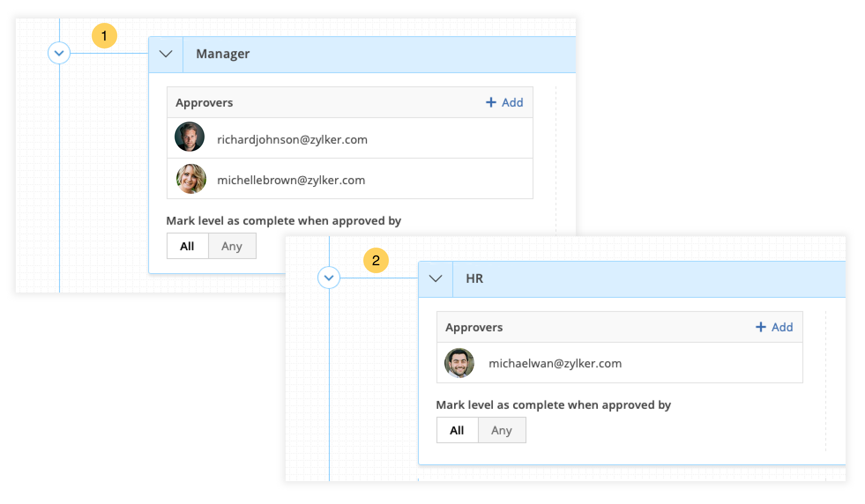Click the Manager level title
This screenshot has height=504, width=865.
click(223, 54)
